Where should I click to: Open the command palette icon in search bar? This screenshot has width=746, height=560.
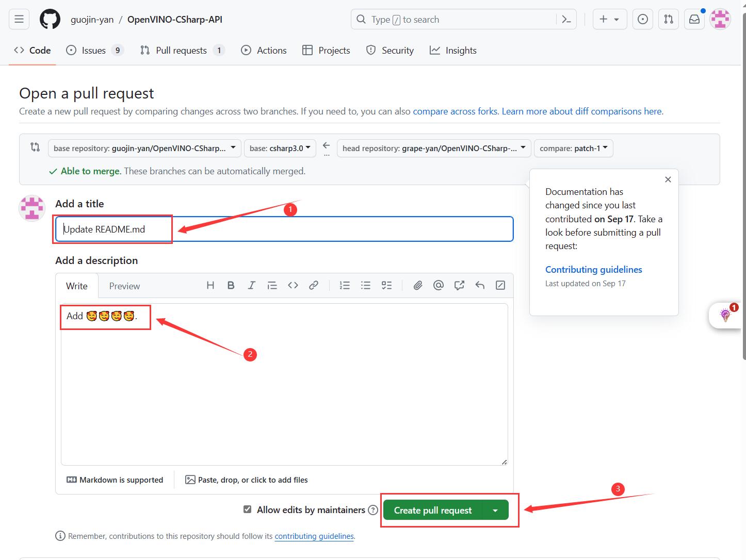click(x=566, y=19)
